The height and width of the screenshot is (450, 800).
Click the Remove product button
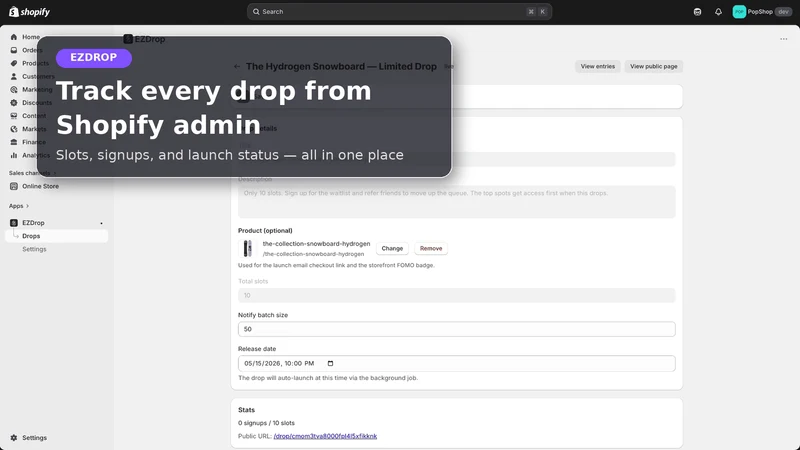click(431, 248)
